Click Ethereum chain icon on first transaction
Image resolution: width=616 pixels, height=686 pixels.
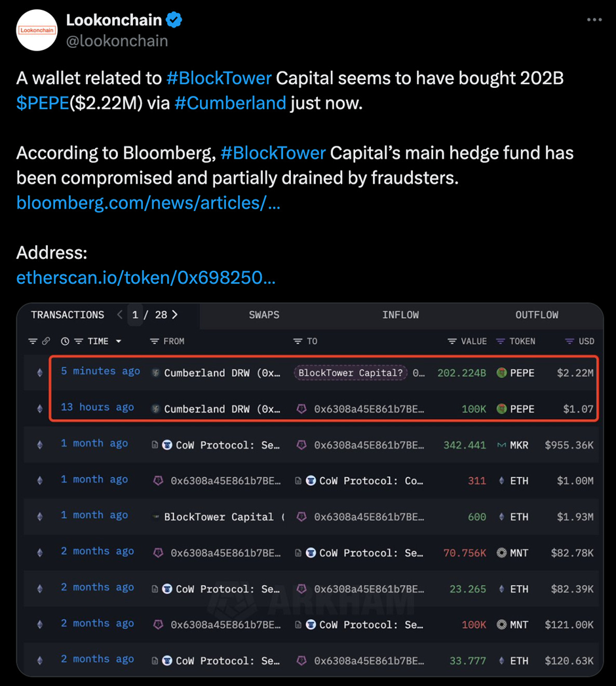39,373
